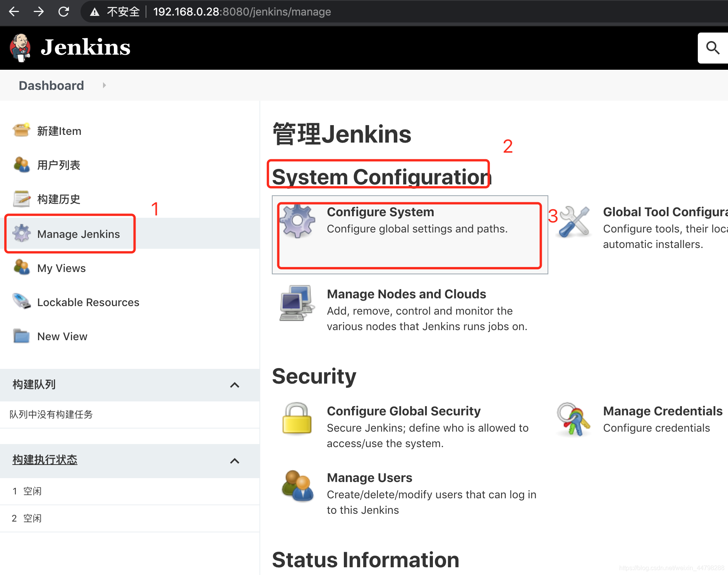Open Configure Global Security link

[x=403, y=411]
